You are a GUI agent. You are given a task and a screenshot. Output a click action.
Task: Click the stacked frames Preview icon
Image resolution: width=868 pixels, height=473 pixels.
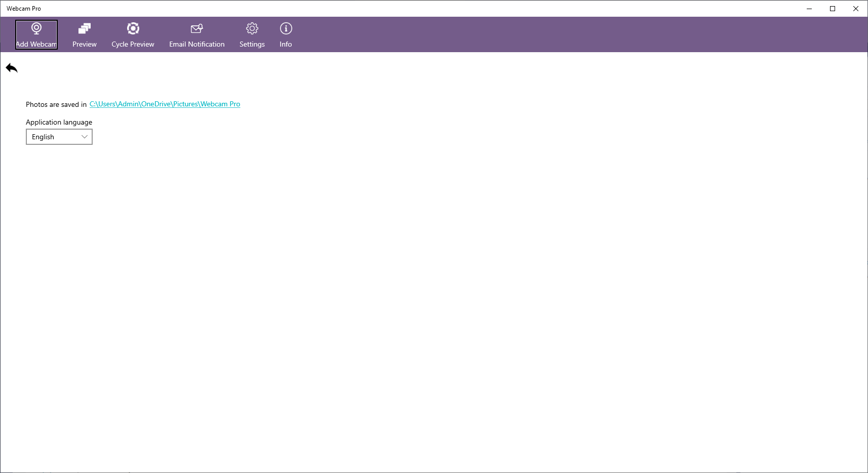84,29
